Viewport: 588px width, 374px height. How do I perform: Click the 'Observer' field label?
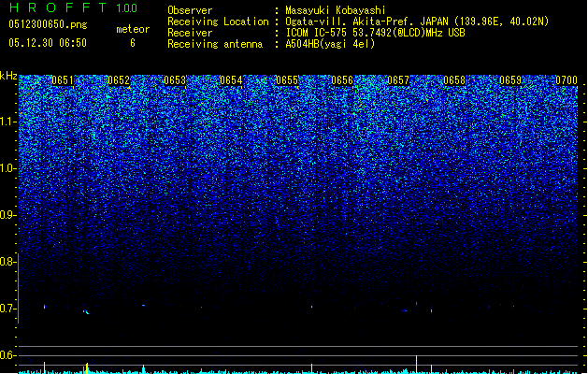tap(190, 10)
